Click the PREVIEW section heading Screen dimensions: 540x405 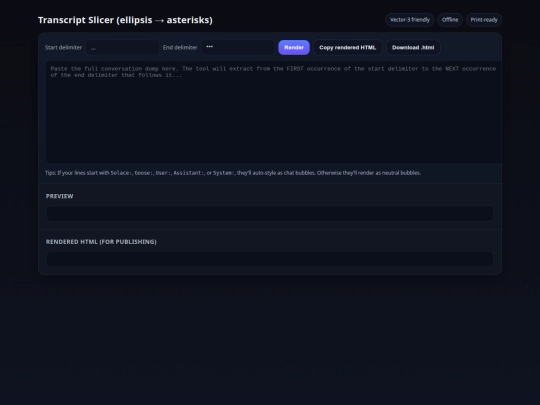coord(60,196)
